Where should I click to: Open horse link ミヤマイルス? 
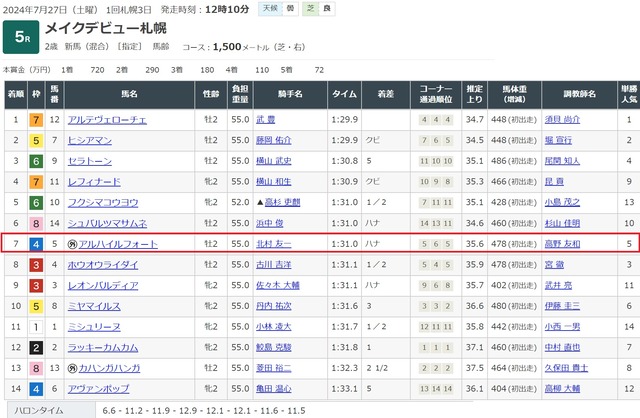point(94,306)
